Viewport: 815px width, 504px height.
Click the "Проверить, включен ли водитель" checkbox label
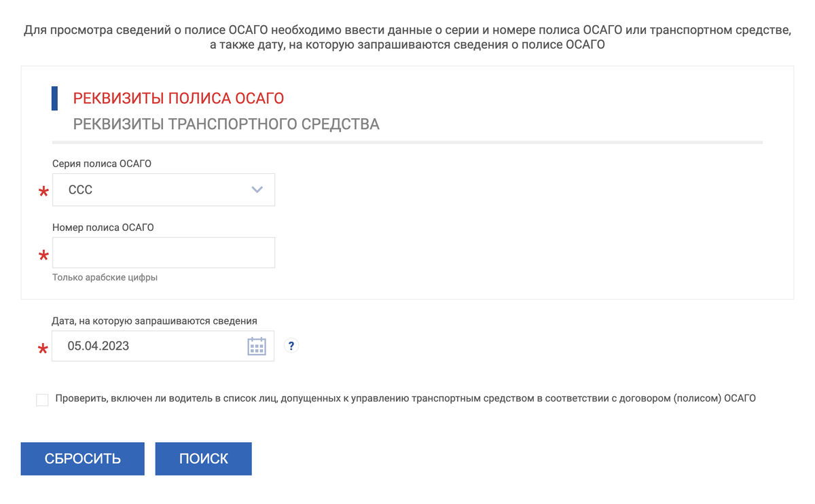(x=405, y=399)
